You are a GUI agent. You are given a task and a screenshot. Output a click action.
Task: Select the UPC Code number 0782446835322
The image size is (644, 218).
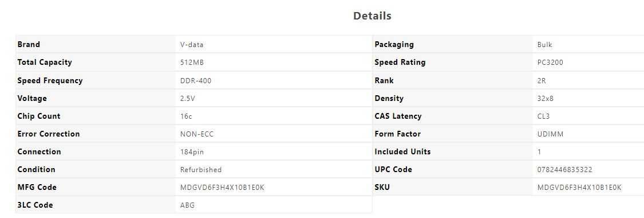coord(565,169)
